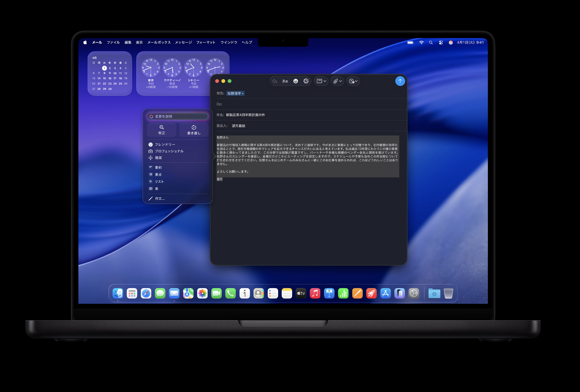
Task: Click the Wi-Fi icon in the menu bar
Action: (x=421, y=43)
